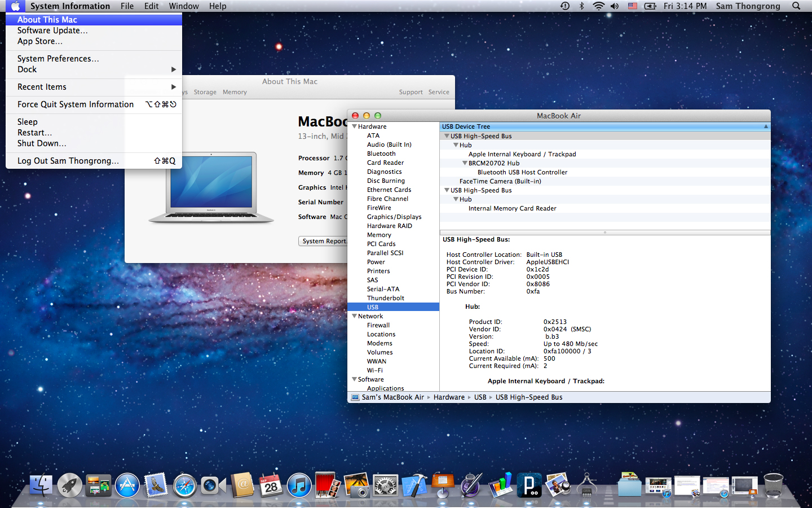Image resolution: width=812 pixels, height=508 pixels.
Task: Switch to Storage tab in About This Mac
Action: click(205, 92)
